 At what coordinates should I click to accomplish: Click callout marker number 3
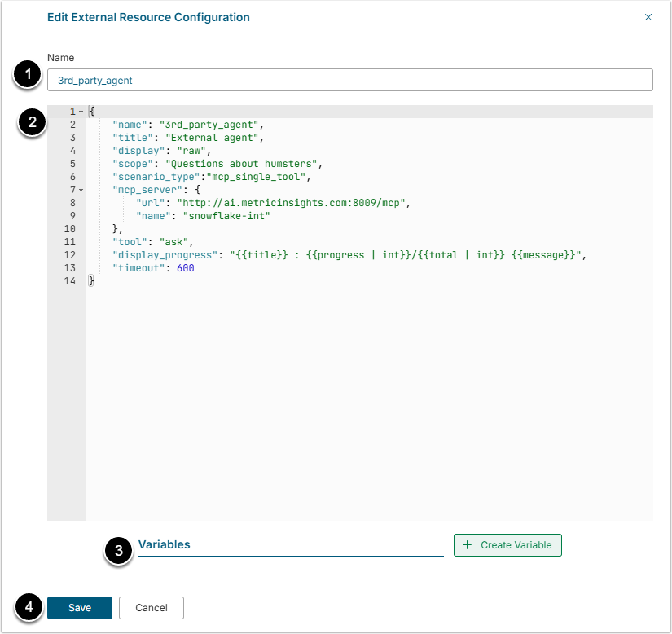(119, 551)
